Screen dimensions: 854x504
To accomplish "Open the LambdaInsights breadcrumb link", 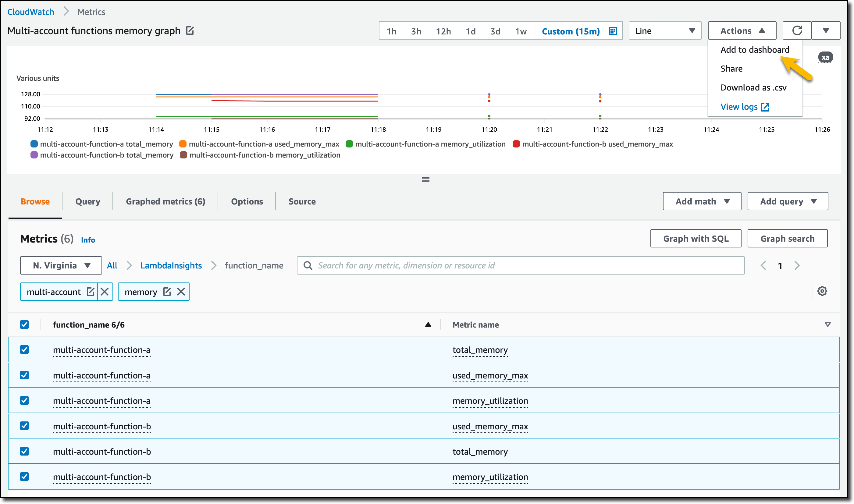I will [x=171, y=266].
